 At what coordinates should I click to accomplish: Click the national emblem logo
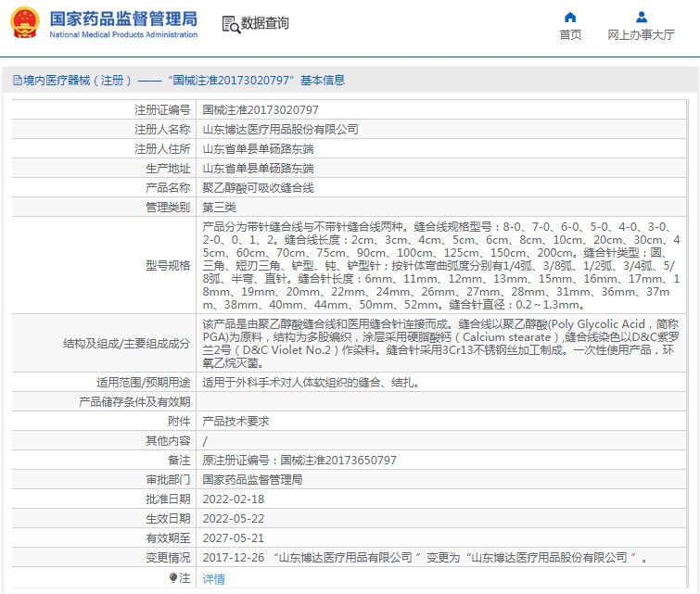24,23
